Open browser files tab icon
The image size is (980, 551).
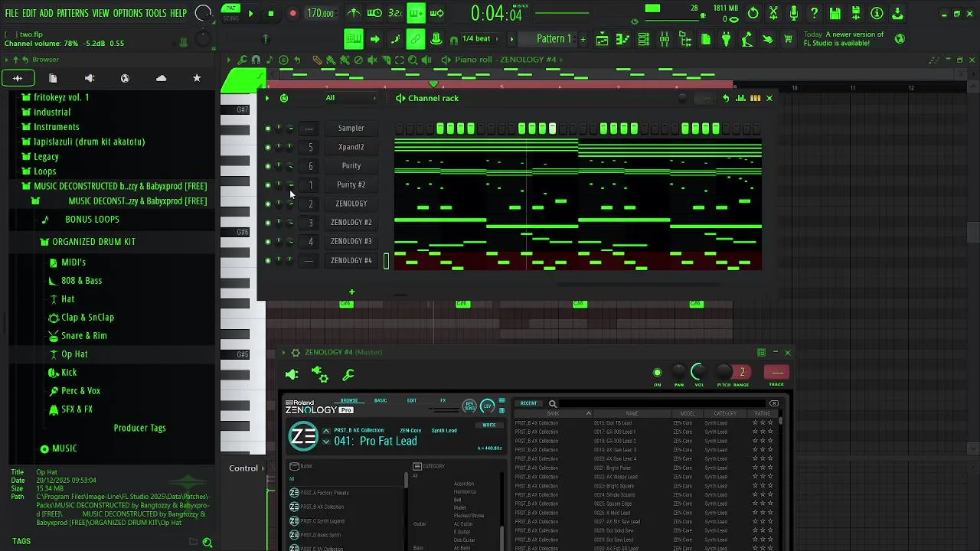point(53,78)
